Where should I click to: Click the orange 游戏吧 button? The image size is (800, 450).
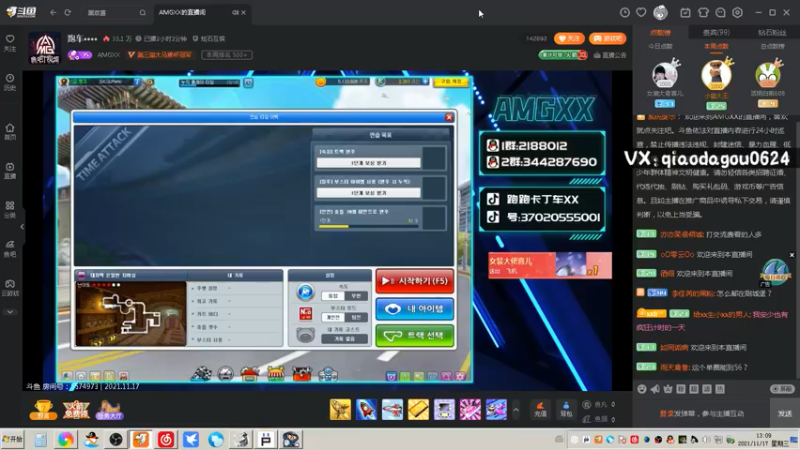point(607,38)
